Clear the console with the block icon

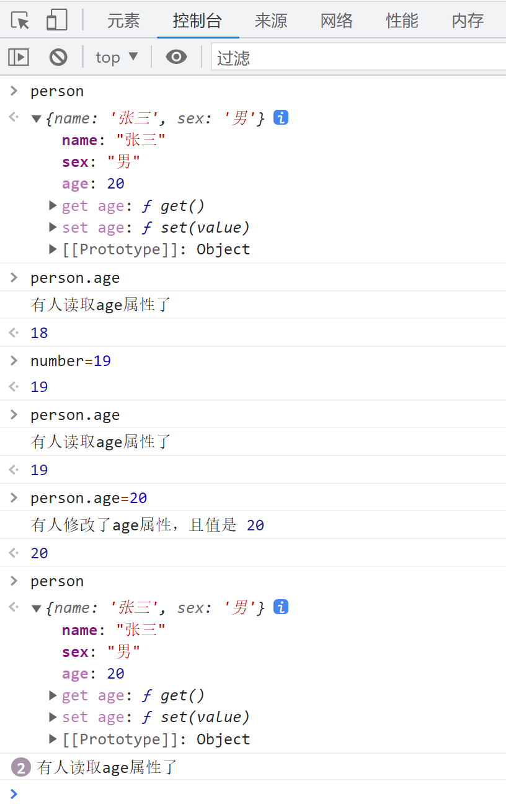click(58, 58)
